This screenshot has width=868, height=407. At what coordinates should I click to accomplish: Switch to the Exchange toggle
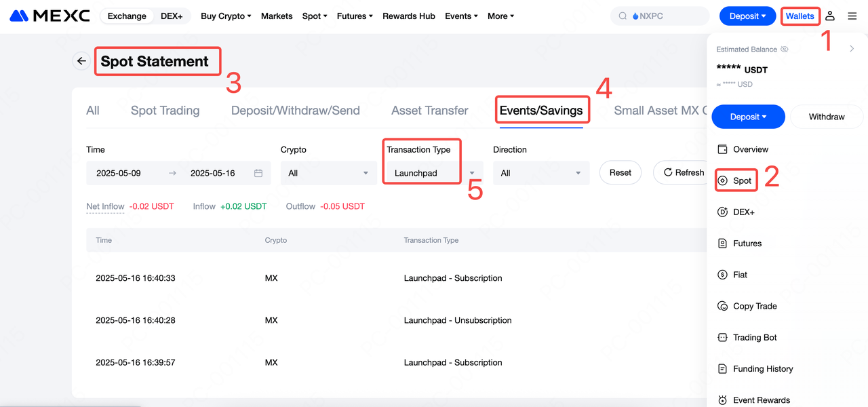[127, 16]
